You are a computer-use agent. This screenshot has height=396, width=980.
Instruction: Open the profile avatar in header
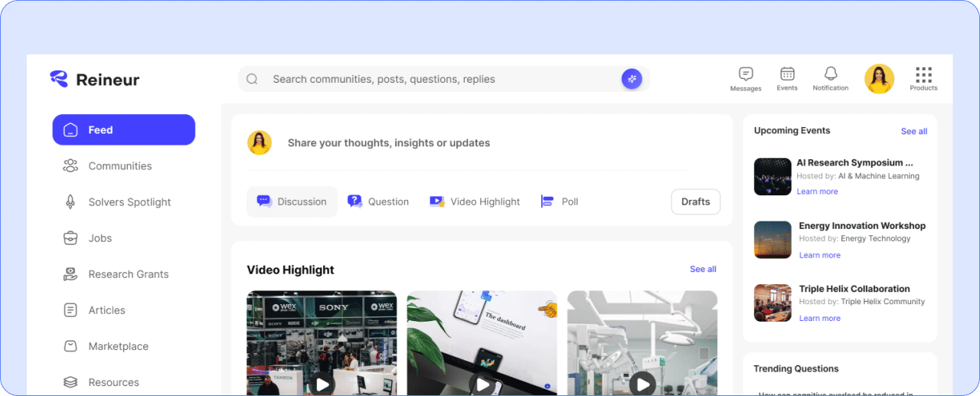[x=879, y=79]
